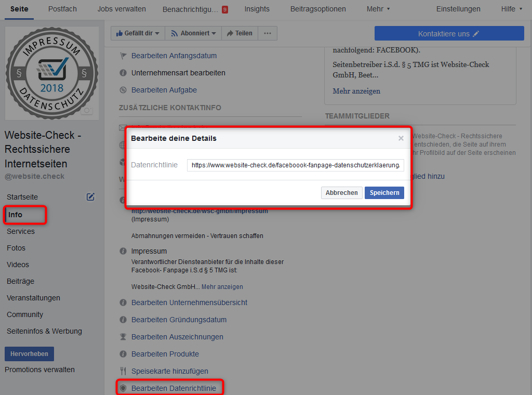This screenshot has width=532, height=395.
Task: Click the info icon beside Unternehmensart bearbeiten
Action: pyautogui.click(x=123, y=73)
